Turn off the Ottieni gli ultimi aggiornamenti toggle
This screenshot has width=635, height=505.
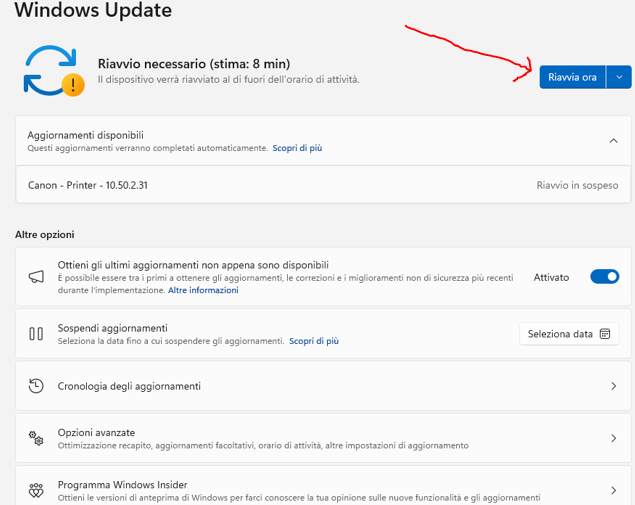[x=604, y=277]
